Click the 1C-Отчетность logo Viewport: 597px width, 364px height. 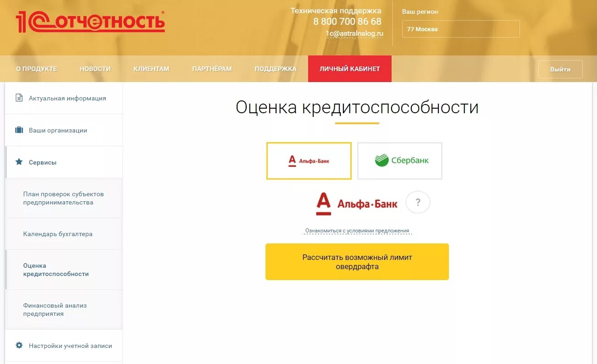coord(90,22)
